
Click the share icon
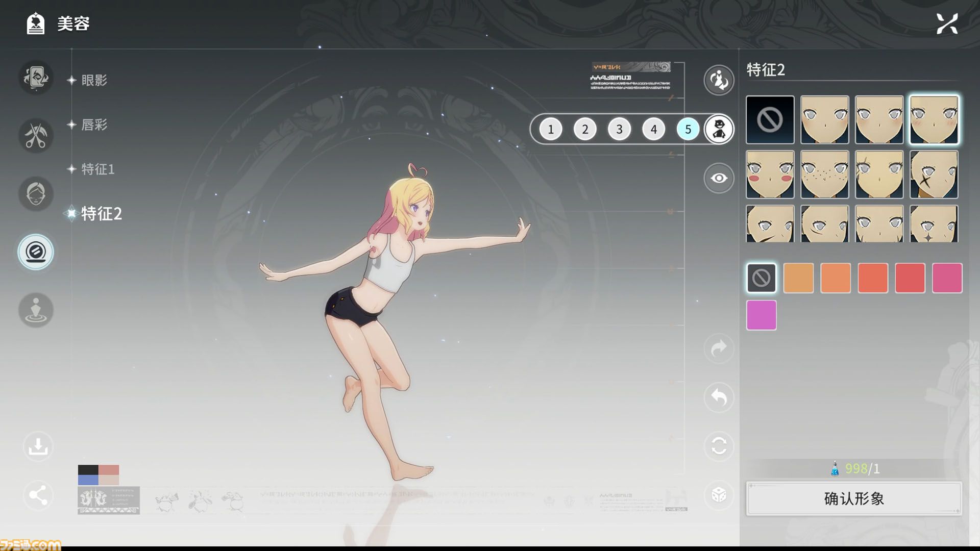click(x=38, y=495)
